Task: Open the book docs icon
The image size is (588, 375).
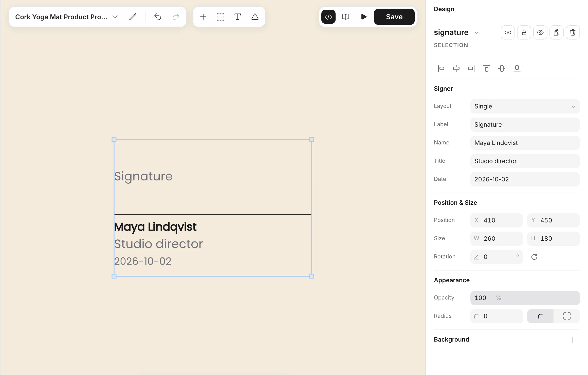Action: tap(346, 17)
